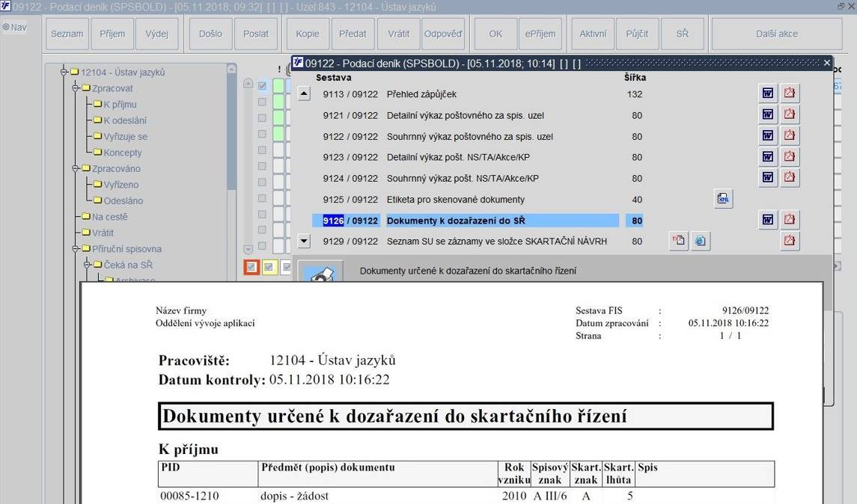This screenshot has width=857, height=504.
Task: Export report 9122 Souhrnný výkaz to PDF
Action: pos(790,135)
